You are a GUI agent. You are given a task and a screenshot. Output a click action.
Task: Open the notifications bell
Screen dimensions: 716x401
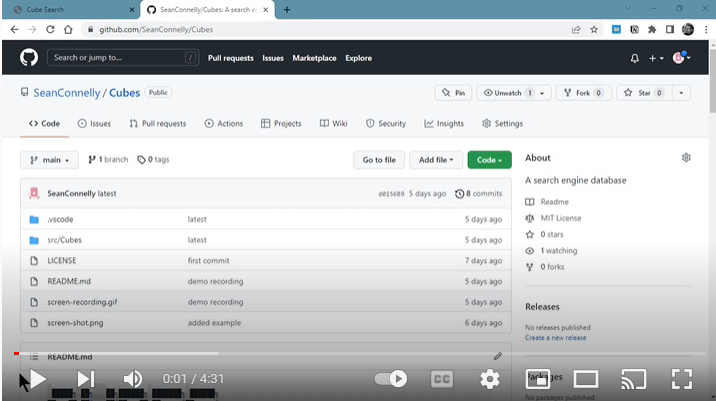coord(635,58)
